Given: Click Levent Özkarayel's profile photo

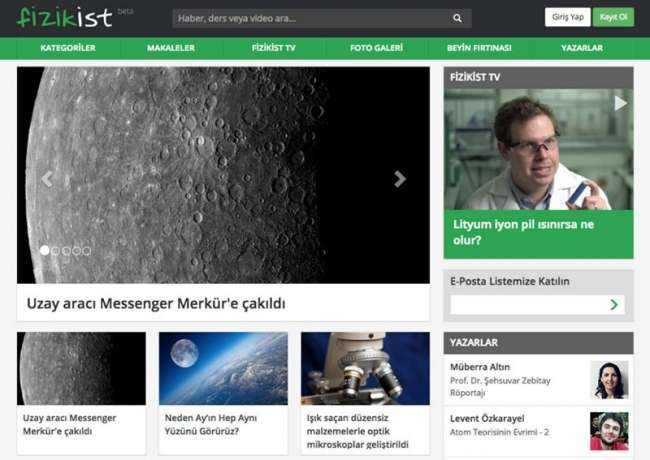Looking at the screenshot, I should pyautogui.click(x=609, y=431).
